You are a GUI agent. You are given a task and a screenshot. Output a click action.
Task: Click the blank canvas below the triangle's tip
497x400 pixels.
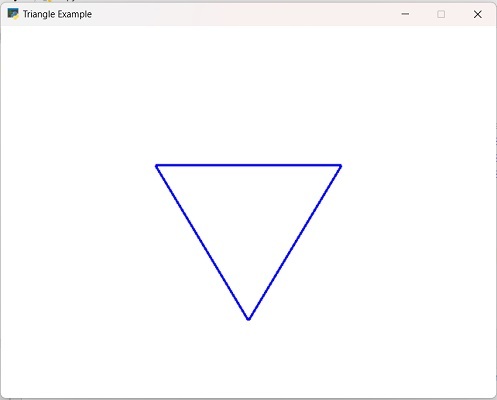[248, 358]
